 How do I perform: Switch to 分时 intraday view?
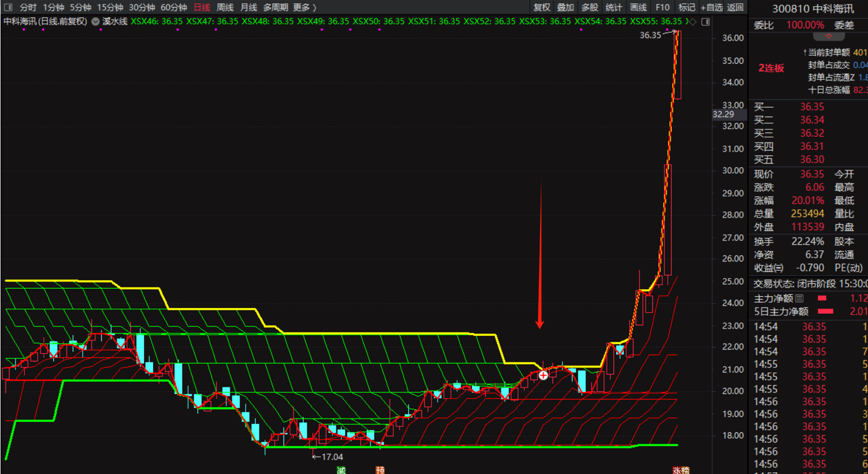[x=28, y=7]
